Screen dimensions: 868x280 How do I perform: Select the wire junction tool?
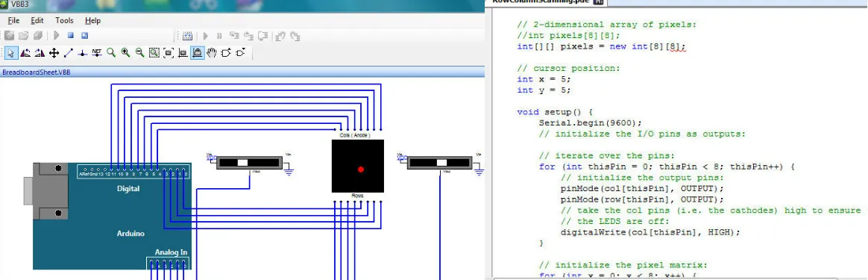[83, 53]
